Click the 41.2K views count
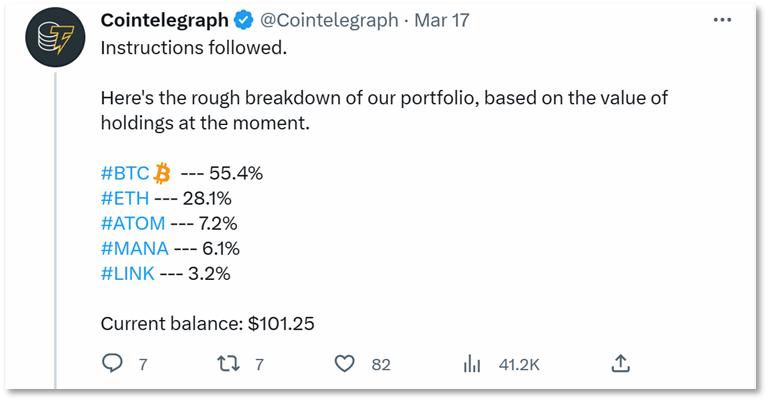The height and width of the screenshot is (402, 769). click(519, 365)
